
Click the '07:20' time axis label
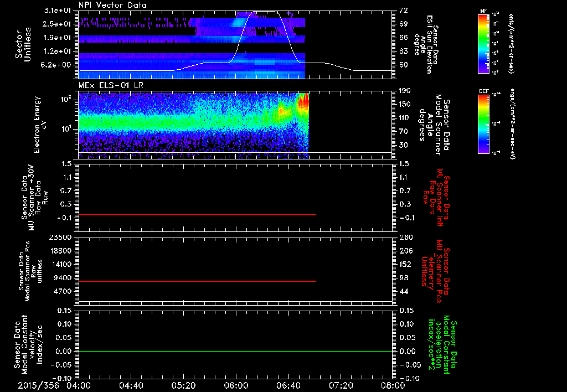pyautogui.click(x=341, y=385)
